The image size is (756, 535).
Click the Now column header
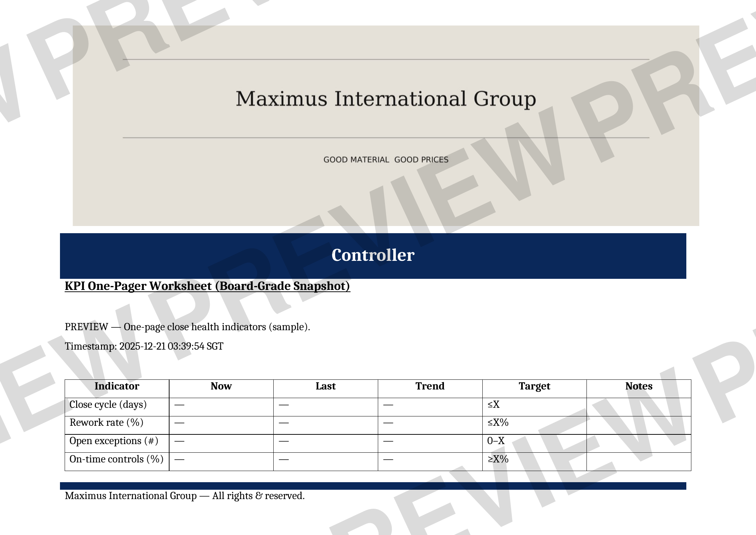coord(221,386)
